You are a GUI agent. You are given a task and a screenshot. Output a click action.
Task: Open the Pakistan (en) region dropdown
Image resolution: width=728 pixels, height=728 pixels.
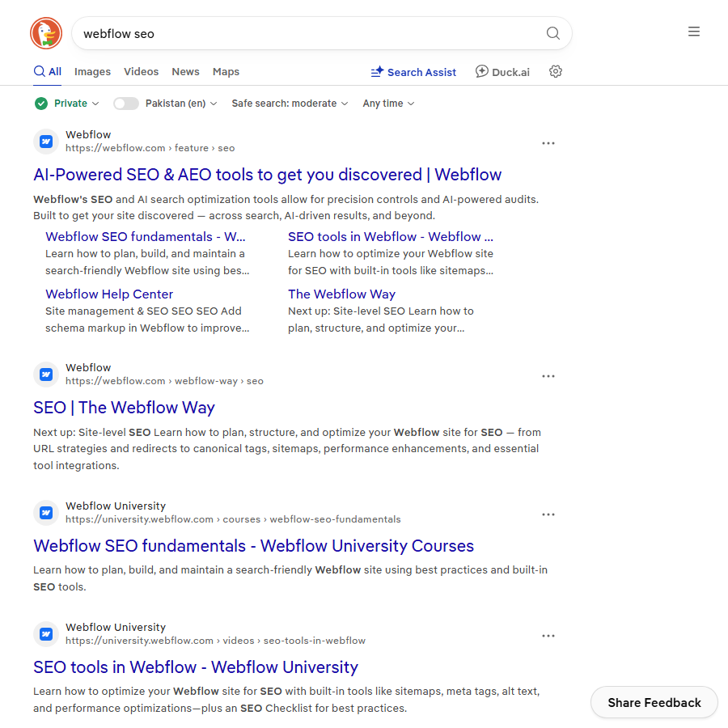pos(181,103)
